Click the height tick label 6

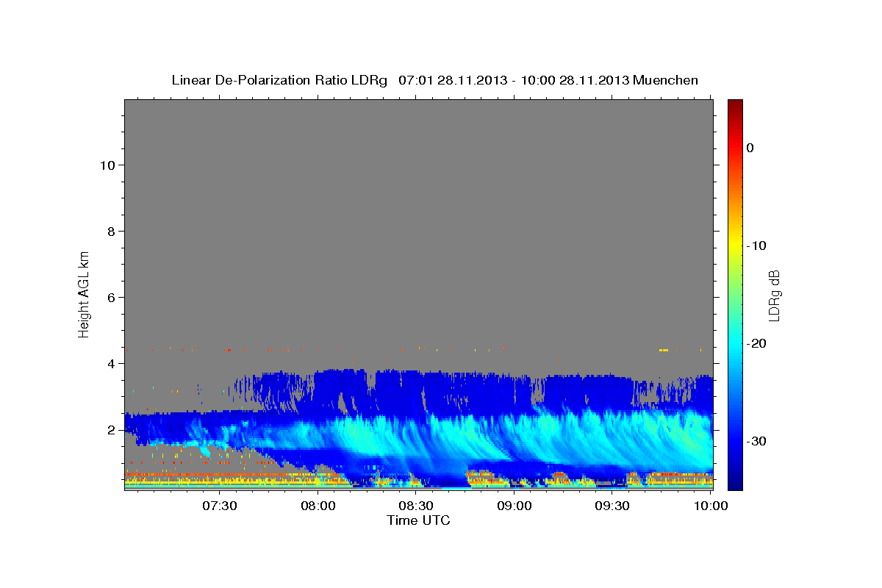(x=111, y=298)
